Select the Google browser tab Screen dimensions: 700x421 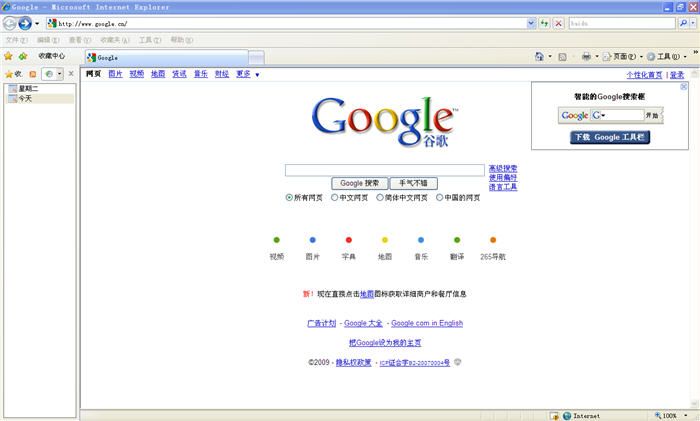click(167, 58)
